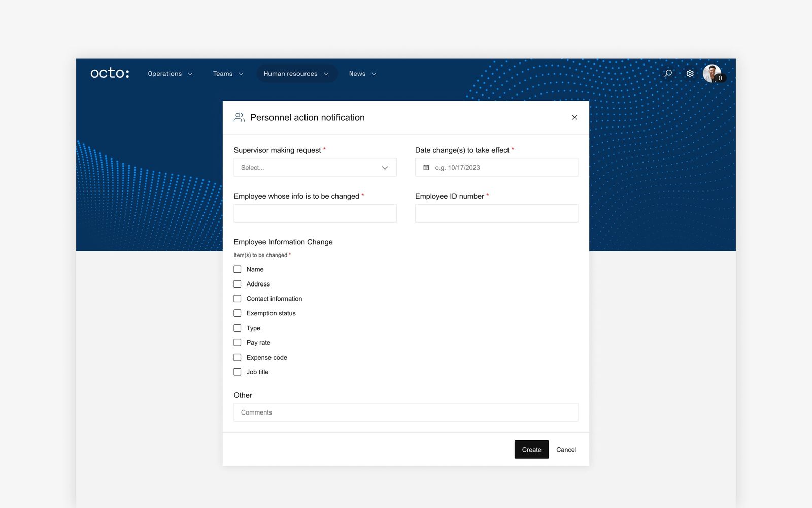This screenshot has height=508, width=812.
Task: Open settings via the gear icon
Action: click(x=690, y=73)
